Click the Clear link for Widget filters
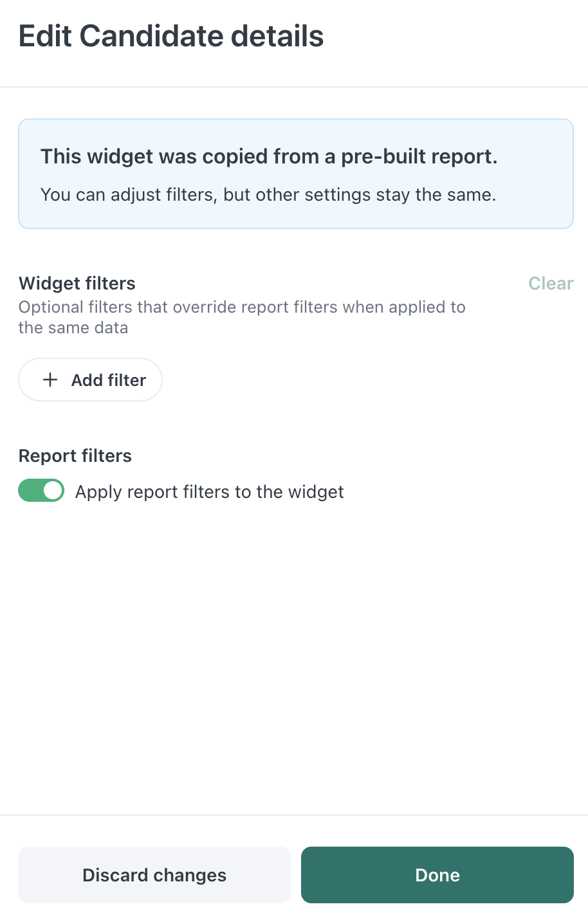The width and height of the screenshot is (588, 920). (x=550, y=283)
